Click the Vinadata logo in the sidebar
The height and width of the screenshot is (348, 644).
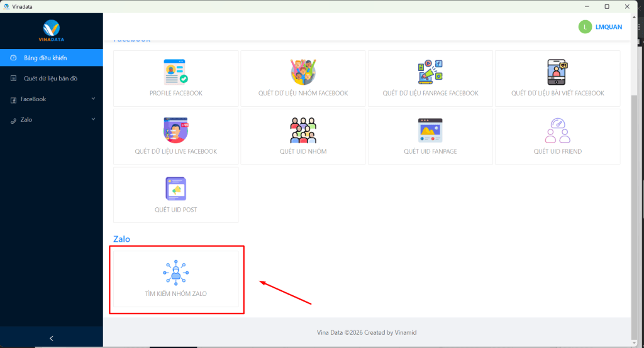tap(51, 30)
